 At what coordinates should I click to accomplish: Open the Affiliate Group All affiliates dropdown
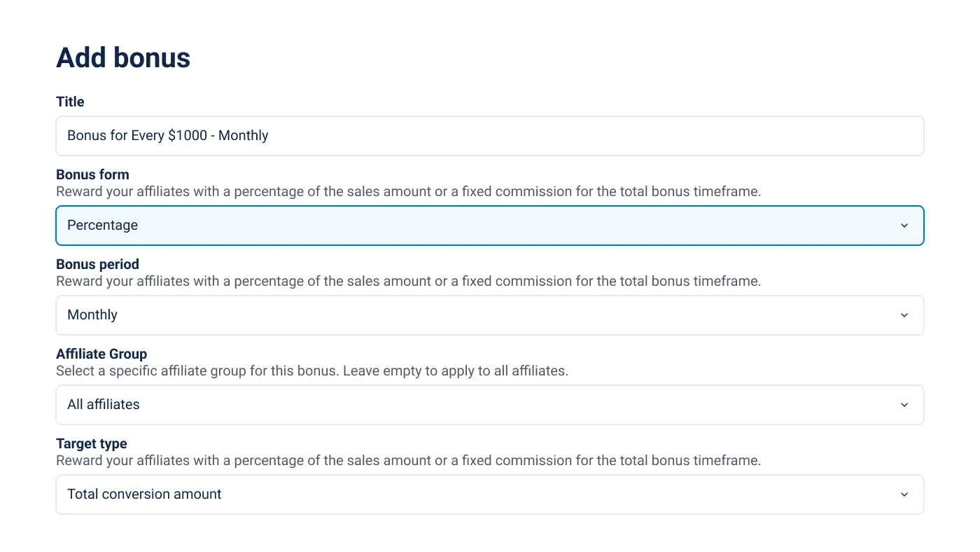coord(490,405)
